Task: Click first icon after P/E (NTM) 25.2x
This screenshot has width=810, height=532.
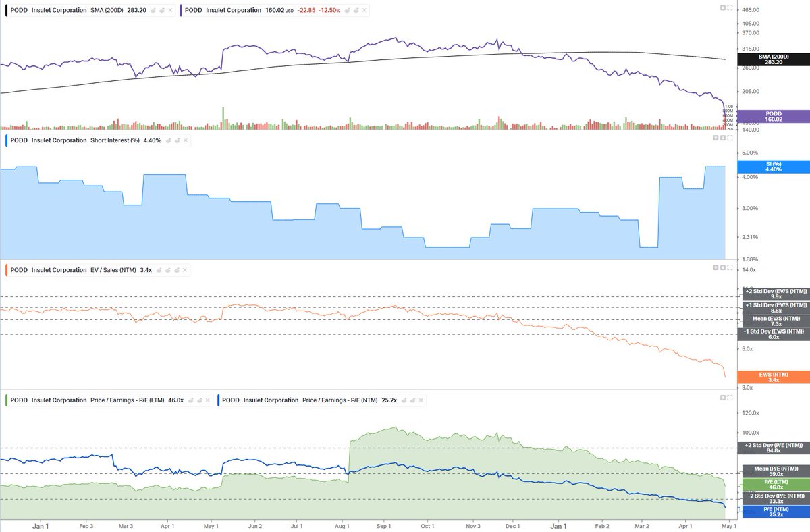Action: coord(403,400)
